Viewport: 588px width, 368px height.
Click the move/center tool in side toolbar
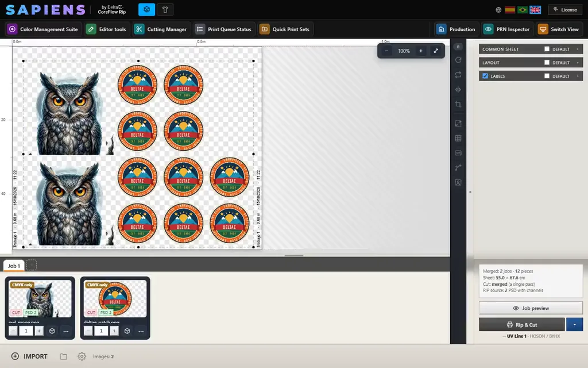458,90
